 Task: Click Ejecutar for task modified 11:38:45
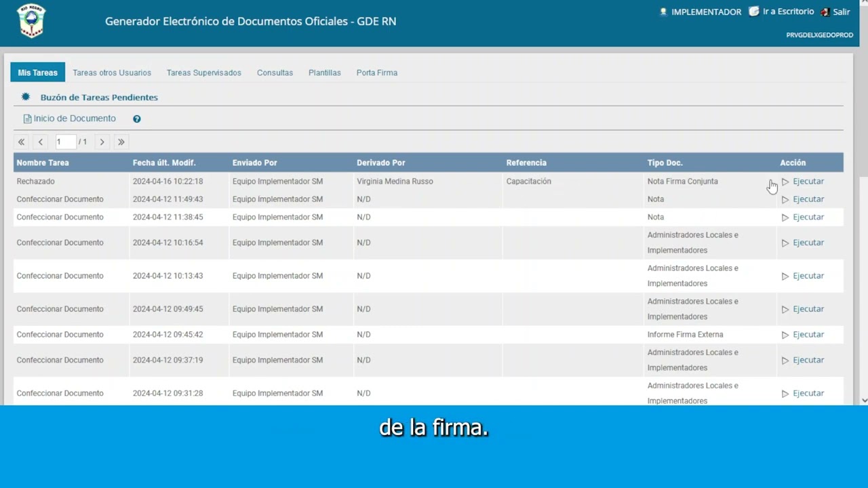tap(808, 217)
